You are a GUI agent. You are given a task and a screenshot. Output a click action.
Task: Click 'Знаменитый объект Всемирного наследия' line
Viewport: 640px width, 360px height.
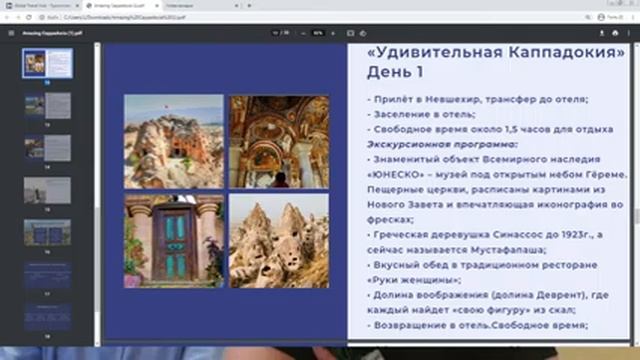point(484,159)
